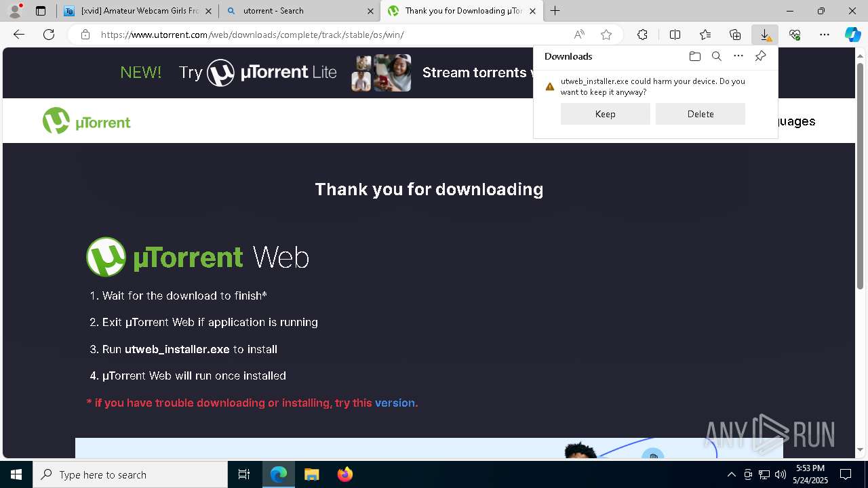Open the Copilot sidebar icon
This screenshot has width=868, height=488.
[x=852, y=35]
